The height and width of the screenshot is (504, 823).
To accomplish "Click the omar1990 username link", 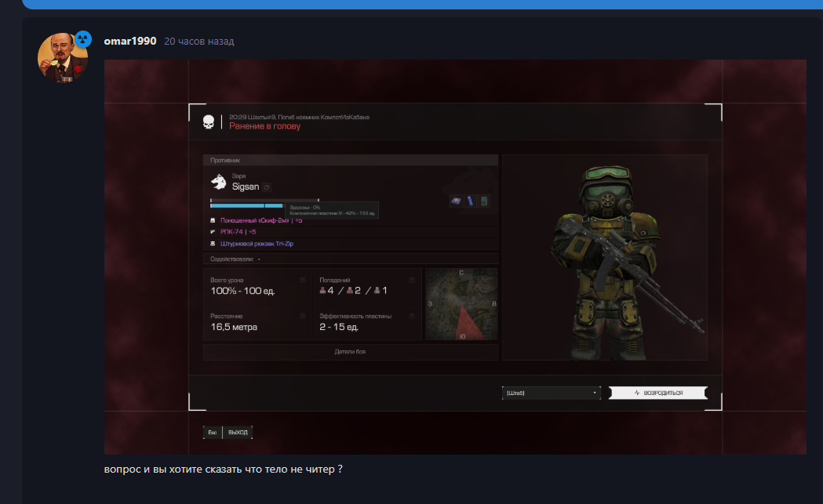I will (x=130, y=41).
